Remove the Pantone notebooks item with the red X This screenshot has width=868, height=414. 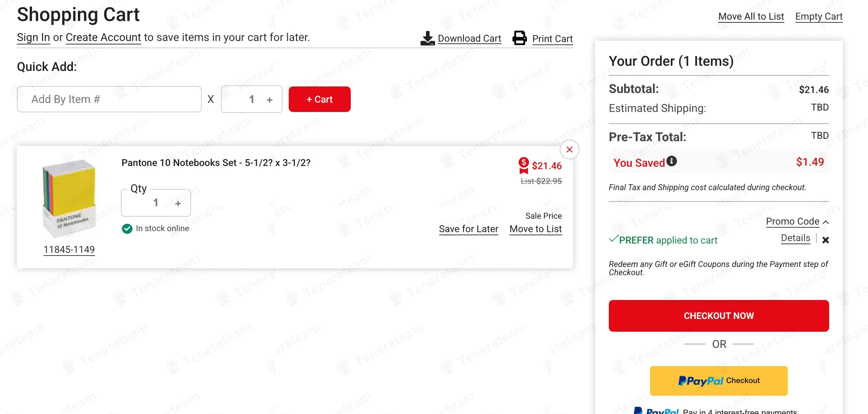click(569, 149)
